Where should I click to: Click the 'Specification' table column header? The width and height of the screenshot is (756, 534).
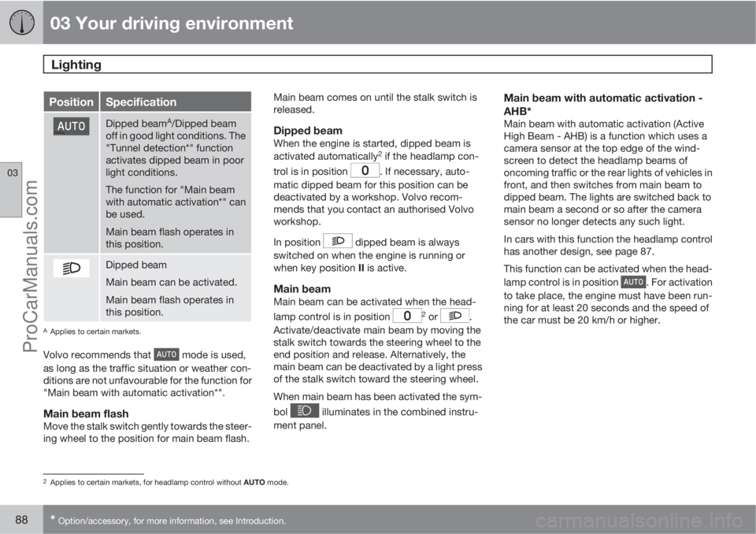(x=142, y=102)
